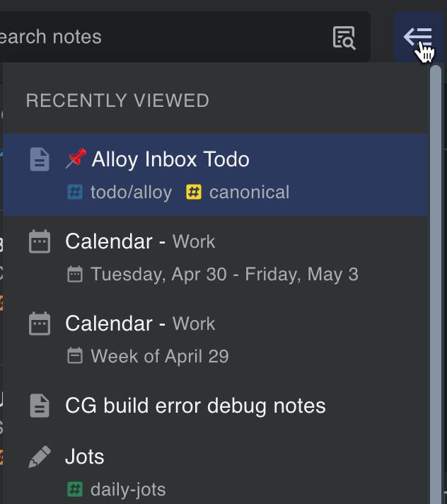Click the document icon for CG build error notes

40,406
